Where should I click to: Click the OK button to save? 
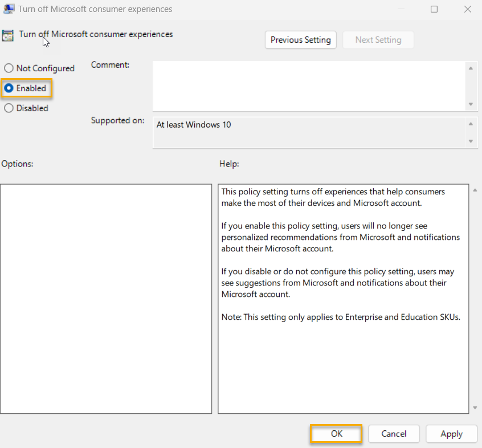pyautogui.click(x=336, y=434)
